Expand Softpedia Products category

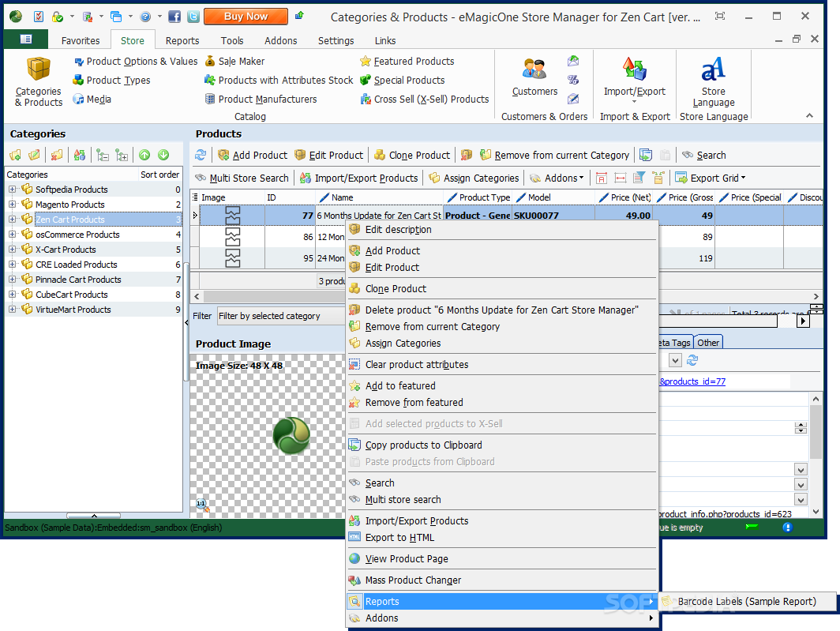(x=13, y=190)
